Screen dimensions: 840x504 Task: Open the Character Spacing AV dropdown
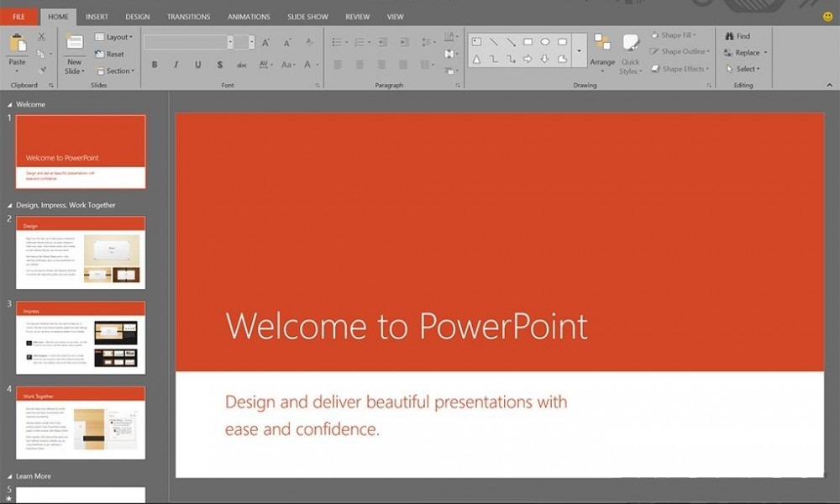pos(265,65)
